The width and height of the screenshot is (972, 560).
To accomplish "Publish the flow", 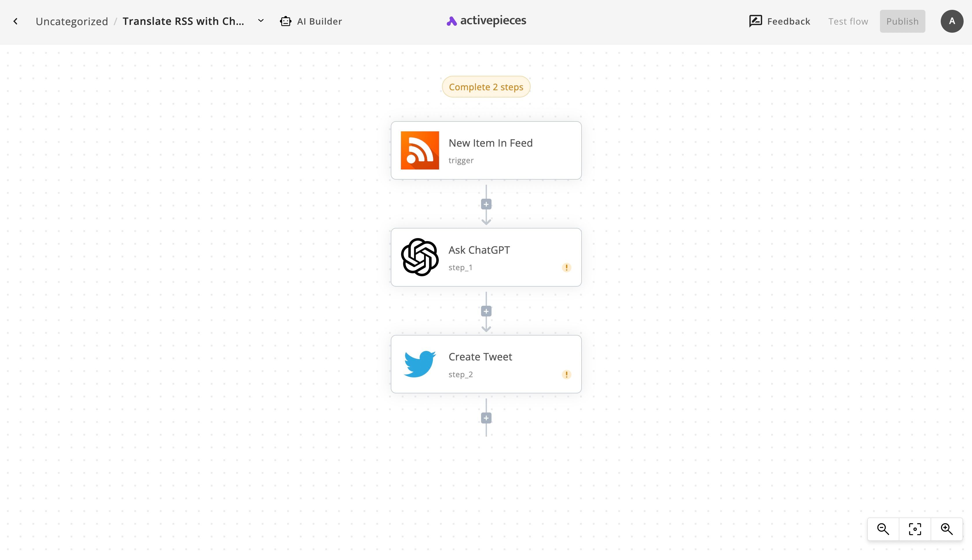I will [902, 21].
